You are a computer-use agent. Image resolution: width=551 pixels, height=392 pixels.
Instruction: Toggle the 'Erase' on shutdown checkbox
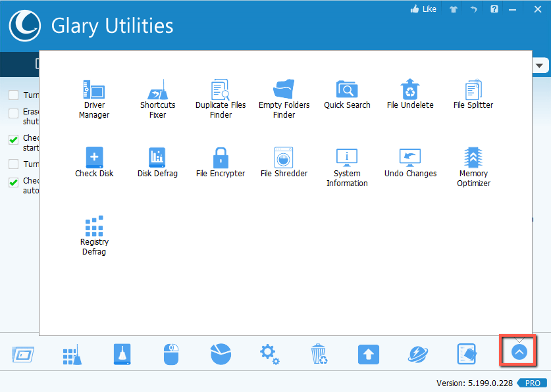pyautogui.click(x=13, y=113)
